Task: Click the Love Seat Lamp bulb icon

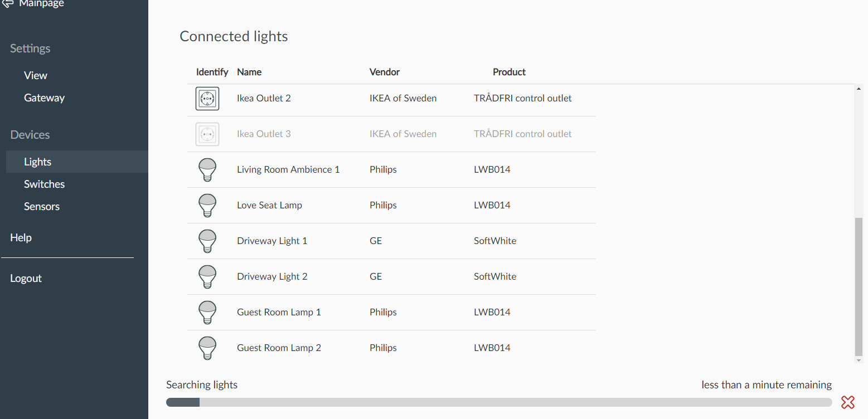Action: 207,206
